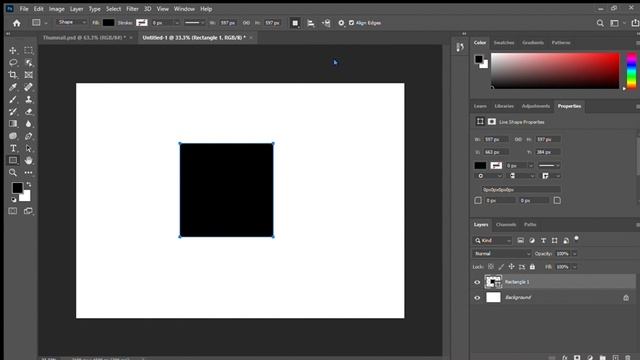640x360 pixels.
Task: Open path alignment options in options bar
Action: (311, 23)
